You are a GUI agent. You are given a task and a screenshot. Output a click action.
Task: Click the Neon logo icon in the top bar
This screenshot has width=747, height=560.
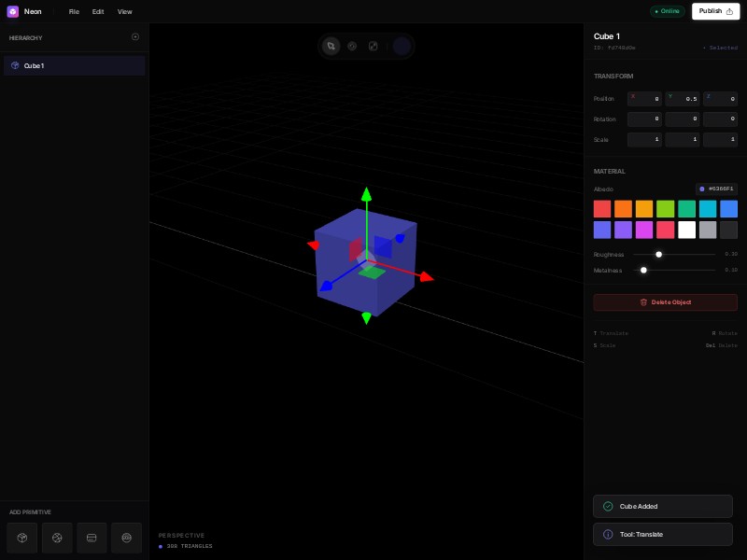point(11,11)
